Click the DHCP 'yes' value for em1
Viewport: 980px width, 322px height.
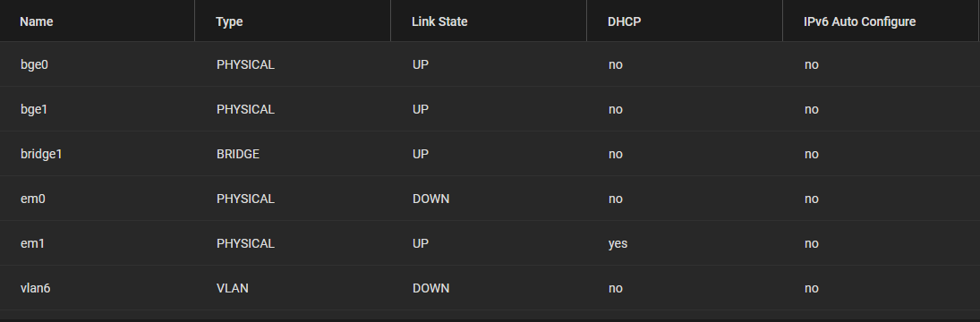pyautogui.click(x=618, y=243)
